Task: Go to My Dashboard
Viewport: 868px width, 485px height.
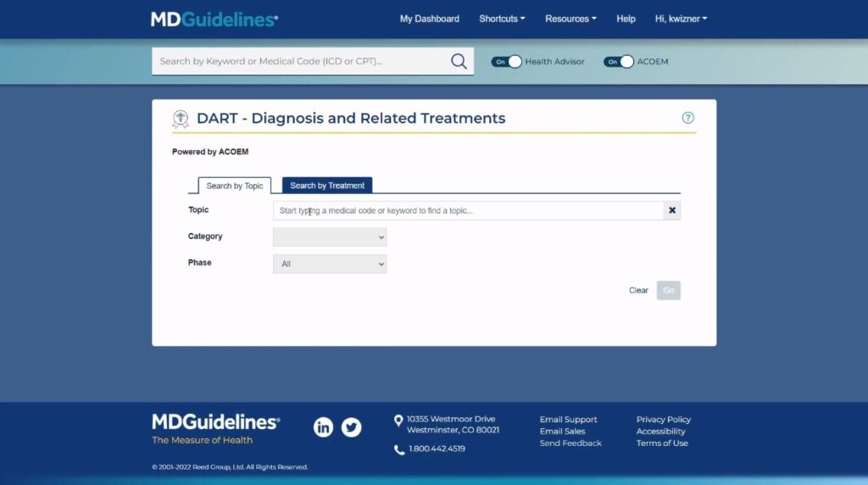Action: pos(430,19)
